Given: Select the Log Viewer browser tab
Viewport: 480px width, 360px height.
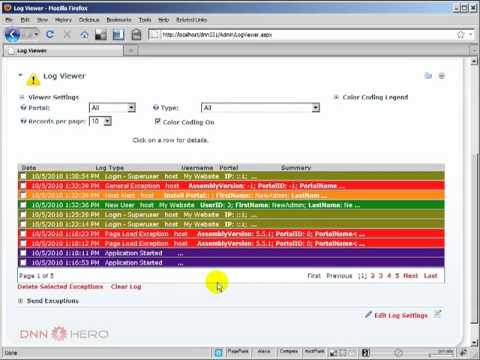Looking at the screenshot, I should pos(63,51).
